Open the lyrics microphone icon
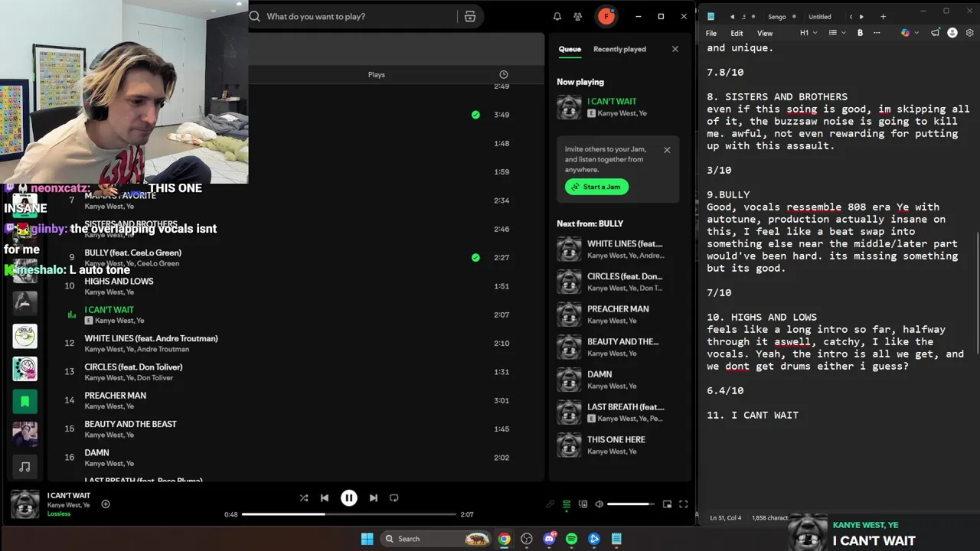980x551 pixels. point(550,504)
